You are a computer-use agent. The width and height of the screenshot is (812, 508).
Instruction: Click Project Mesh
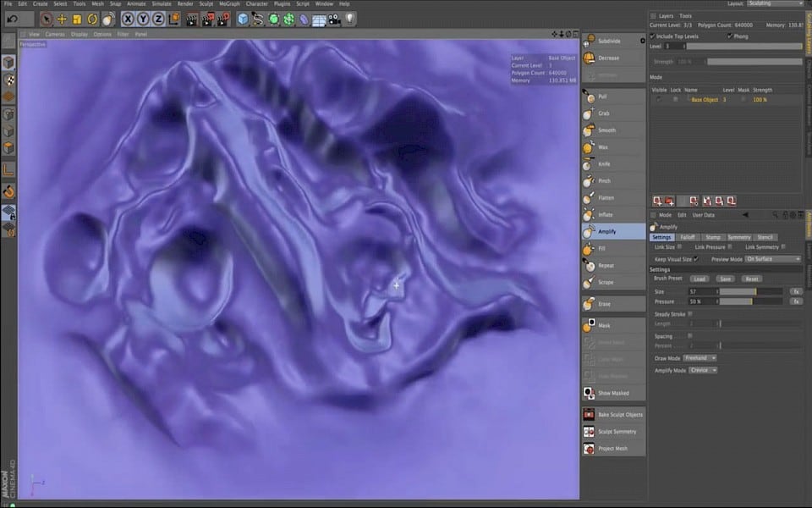pyautogui.click(x=614, y=449)
